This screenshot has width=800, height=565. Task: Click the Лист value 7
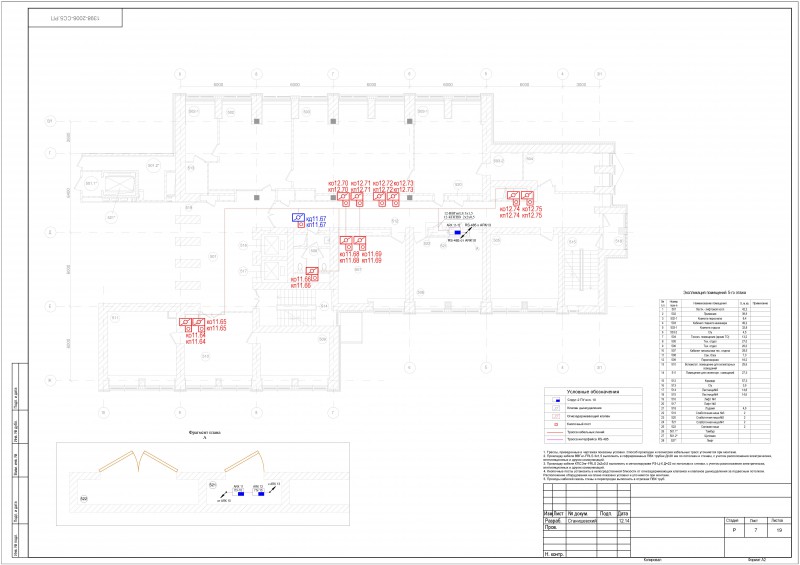[756, 530]
